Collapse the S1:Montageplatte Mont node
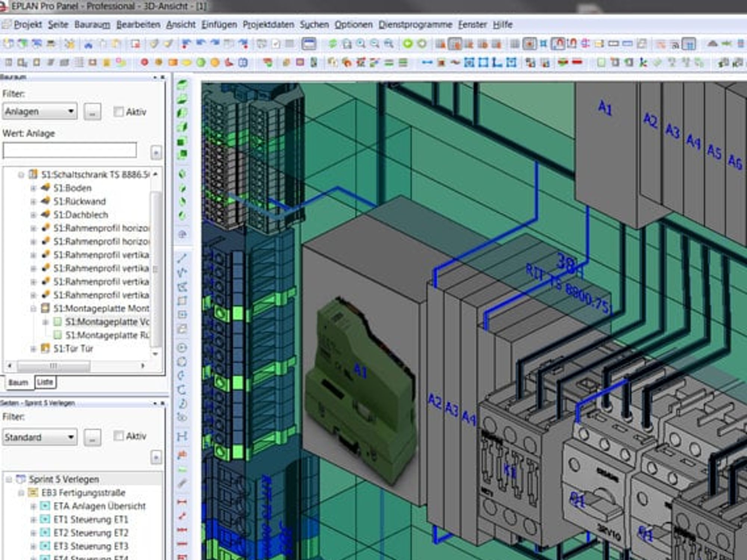The image size is (747, 560). pyautogui.click(x=33, y=308)
